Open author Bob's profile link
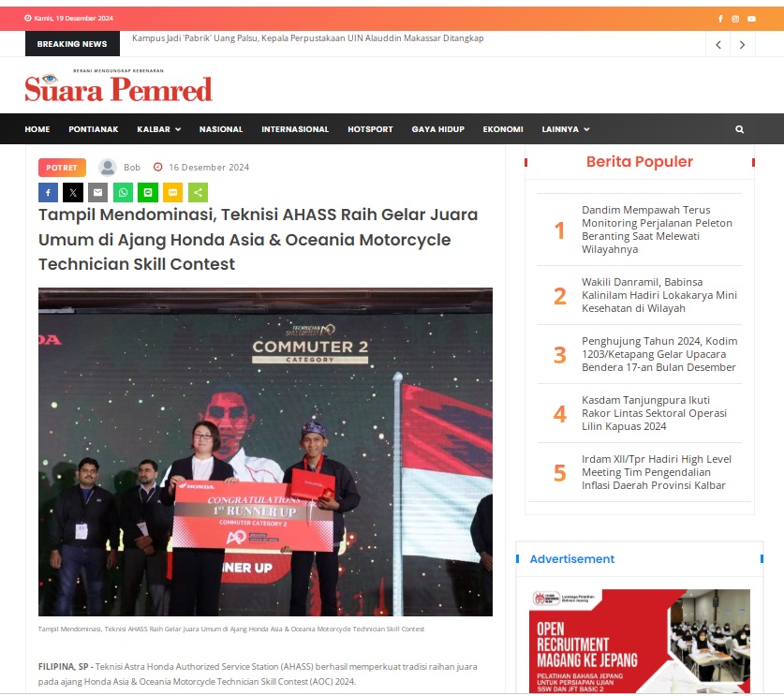The height and width of the screenshot is (696, 784). (x=132, y=168)
